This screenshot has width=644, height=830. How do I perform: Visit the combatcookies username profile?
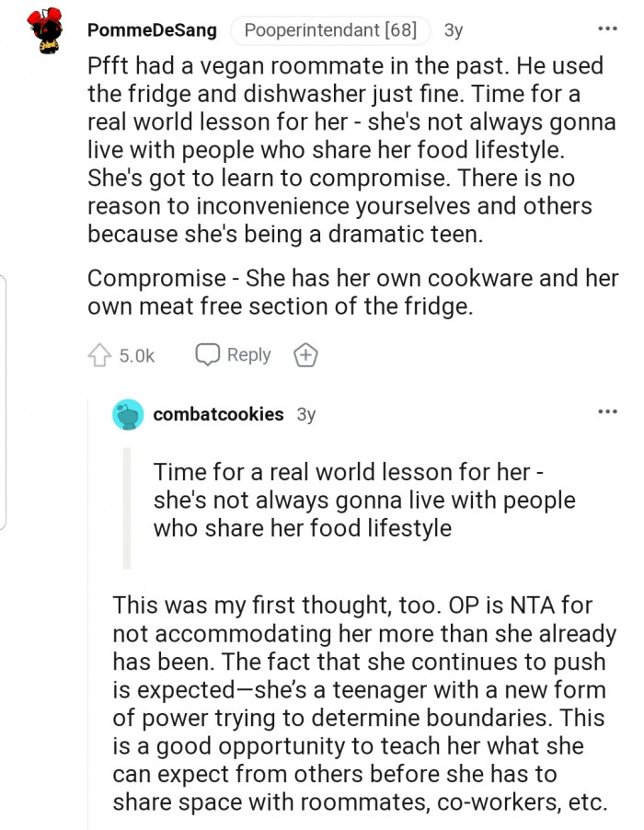tap(218, 414)
